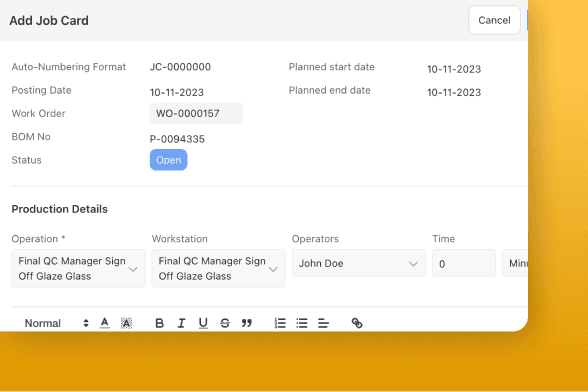The width and height of the screenshot is (588, 392).
Task: Select the JC-0000000 numbering format value
Action: [180, 67]
